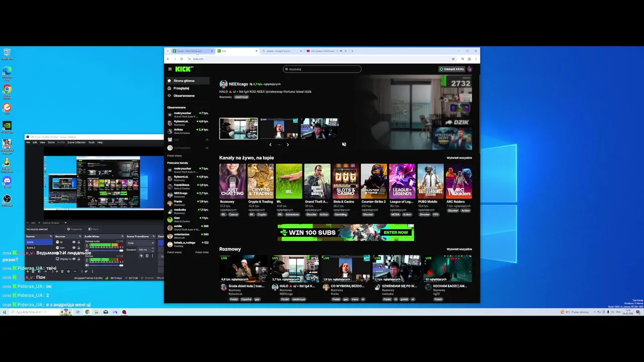Open a new browser tab

pyautogui.click(x=352, y=51)
